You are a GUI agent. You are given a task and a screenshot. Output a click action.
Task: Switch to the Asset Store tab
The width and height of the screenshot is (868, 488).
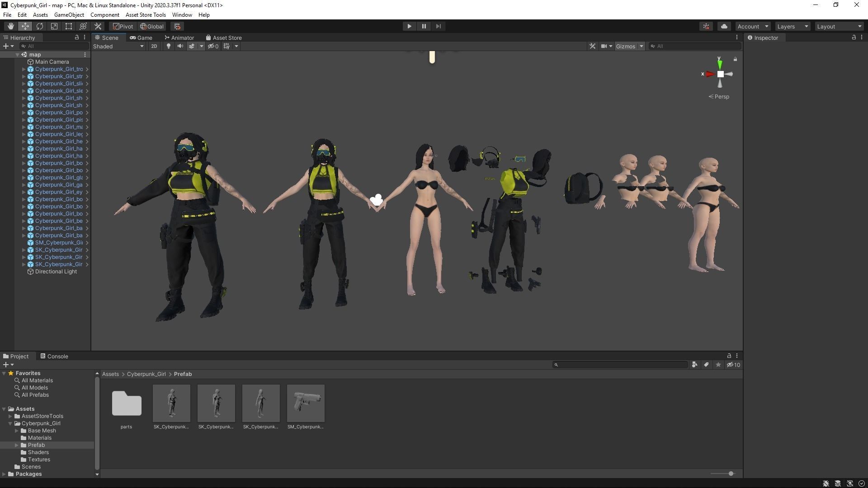coord(224,38)
